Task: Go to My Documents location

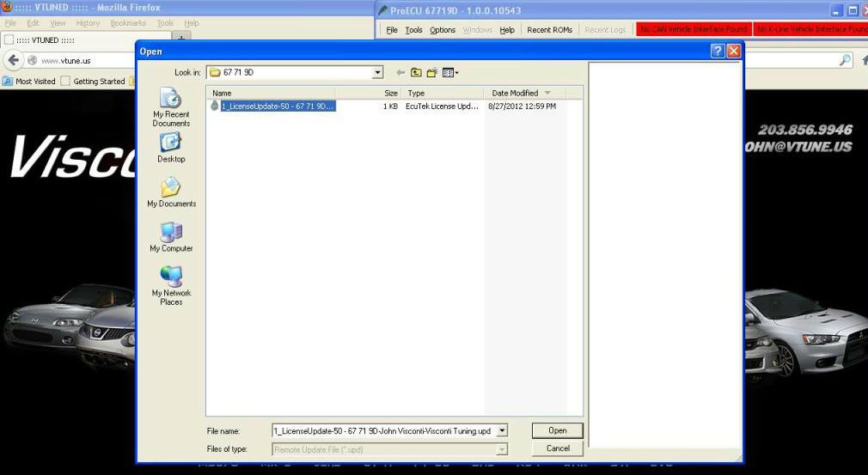Action: pos(171,192)
